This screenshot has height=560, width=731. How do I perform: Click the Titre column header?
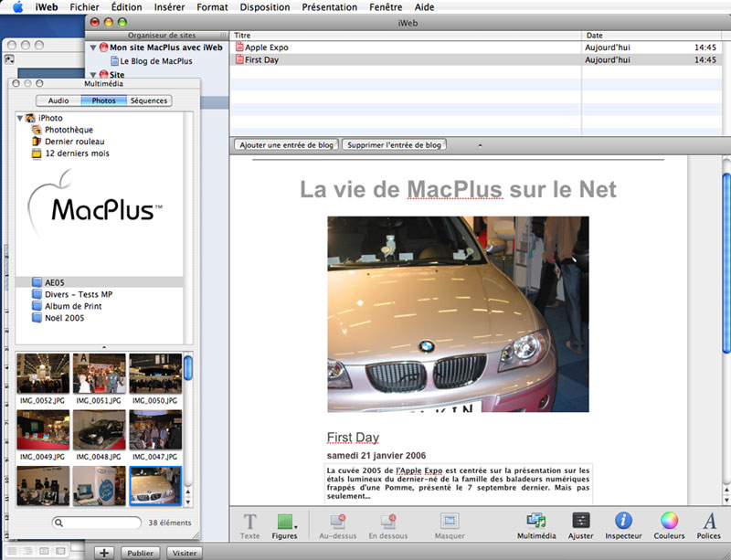(406, 36)
